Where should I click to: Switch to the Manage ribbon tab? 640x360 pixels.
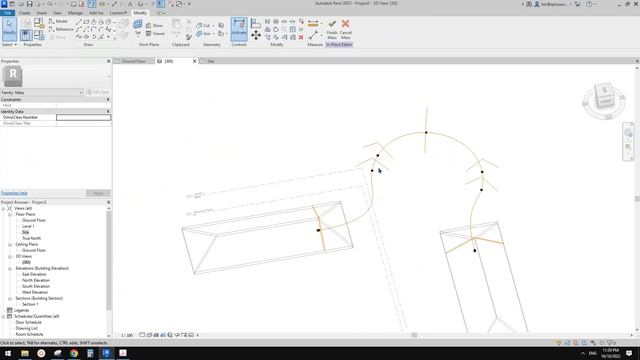coord(75,13)
